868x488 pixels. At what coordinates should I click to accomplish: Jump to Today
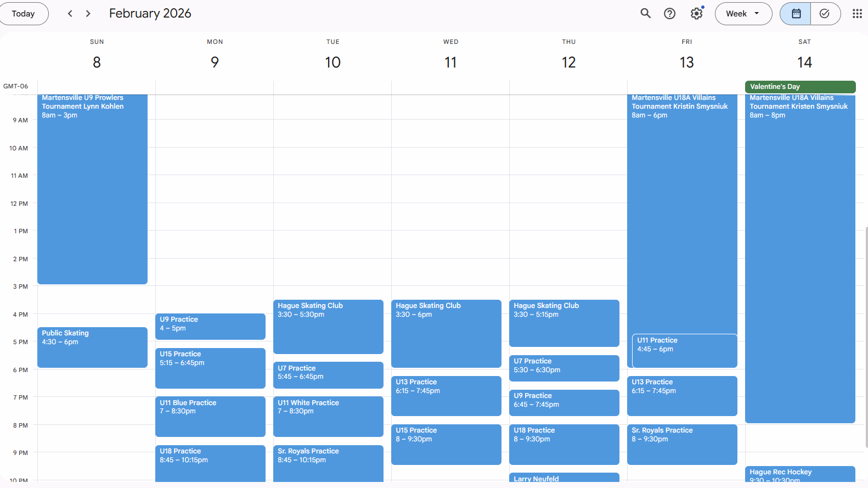[x=23, y=14]
